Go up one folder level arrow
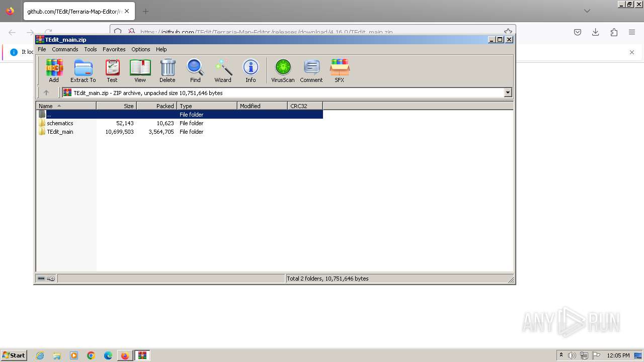This screenshot has height=362, width=644. pyautogui.click(x=46, y=93)
